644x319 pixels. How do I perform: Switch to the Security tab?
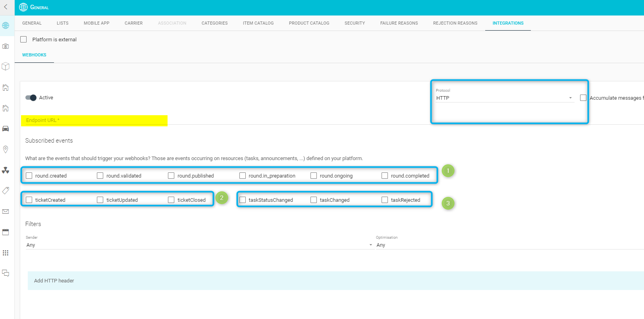(355, 23)
